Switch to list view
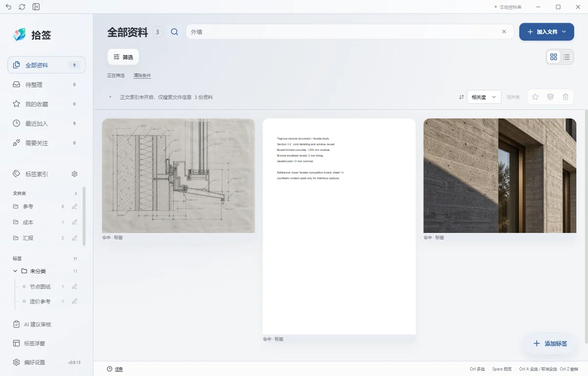588x376 pixels. coord(566,57)
